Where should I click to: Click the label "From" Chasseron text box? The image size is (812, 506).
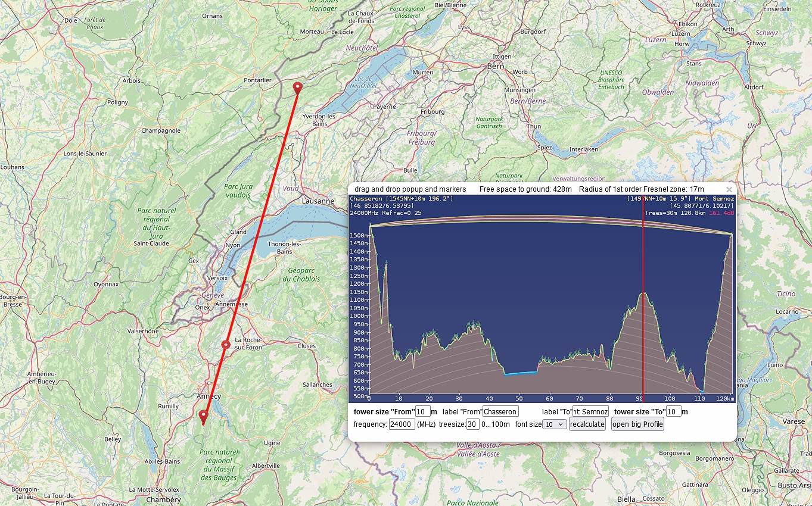coord(500,412)
